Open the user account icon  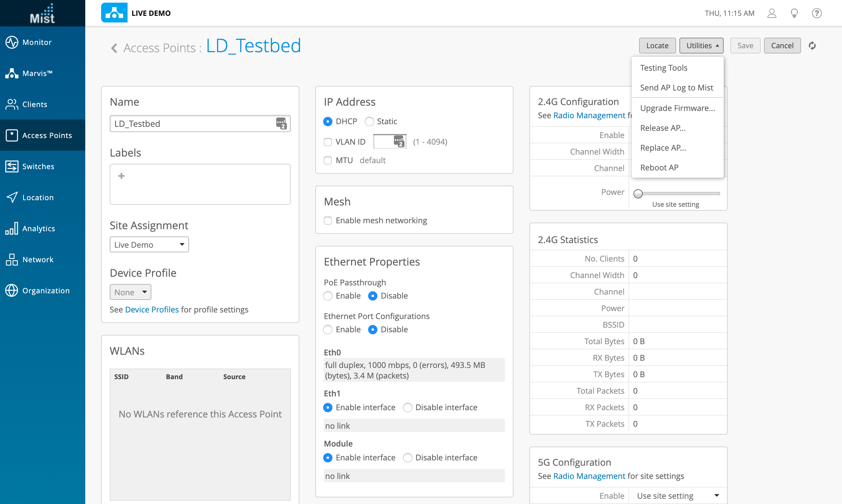pos(772,13)
